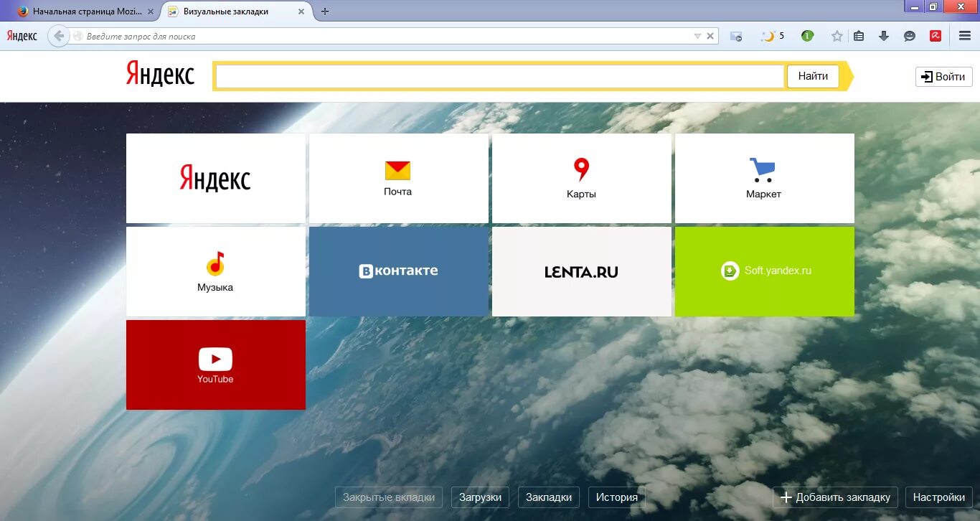The height and width of the screenshot is (521, 980).
Task: Clear the address bar with the X
Action: [x=710, y=36]
